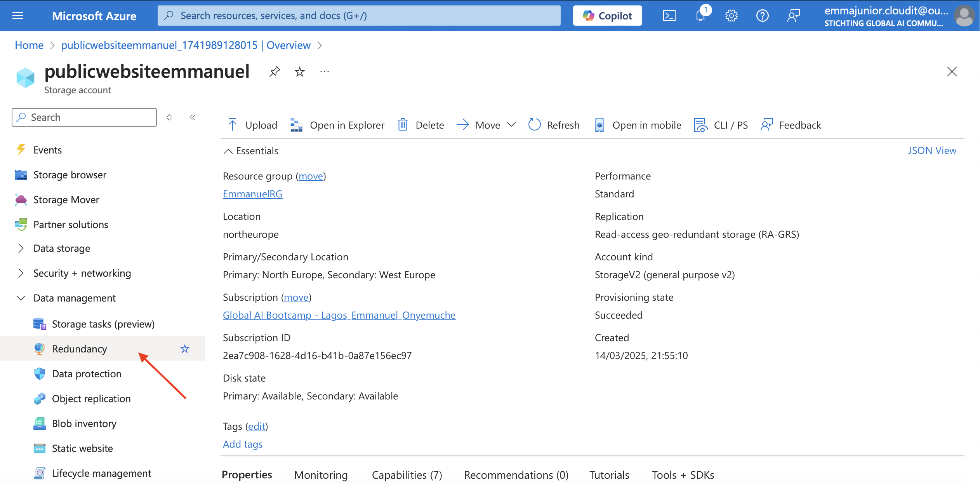Image resolution: width=980 pixels, height=483 pixels.
Task: Expand the Security + networking section
Action: point(21,273)
